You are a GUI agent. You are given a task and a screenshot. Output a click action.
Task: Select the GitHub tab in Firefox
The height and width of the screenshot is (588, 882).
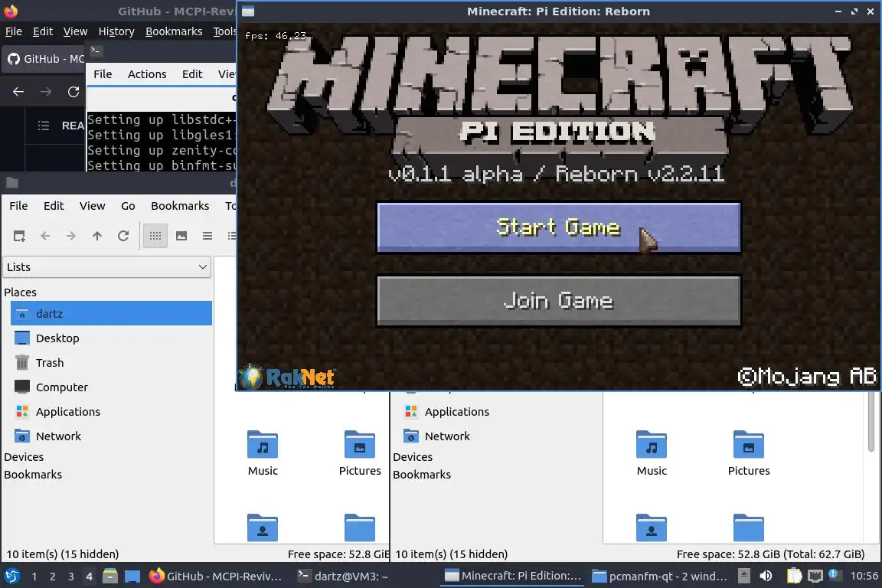(x=44, y=58)
